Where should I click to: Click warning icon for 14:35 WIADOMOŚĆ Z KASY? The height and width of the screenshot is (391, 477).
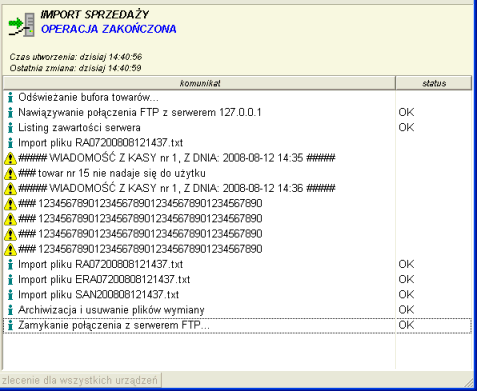(x=10, y=158)
